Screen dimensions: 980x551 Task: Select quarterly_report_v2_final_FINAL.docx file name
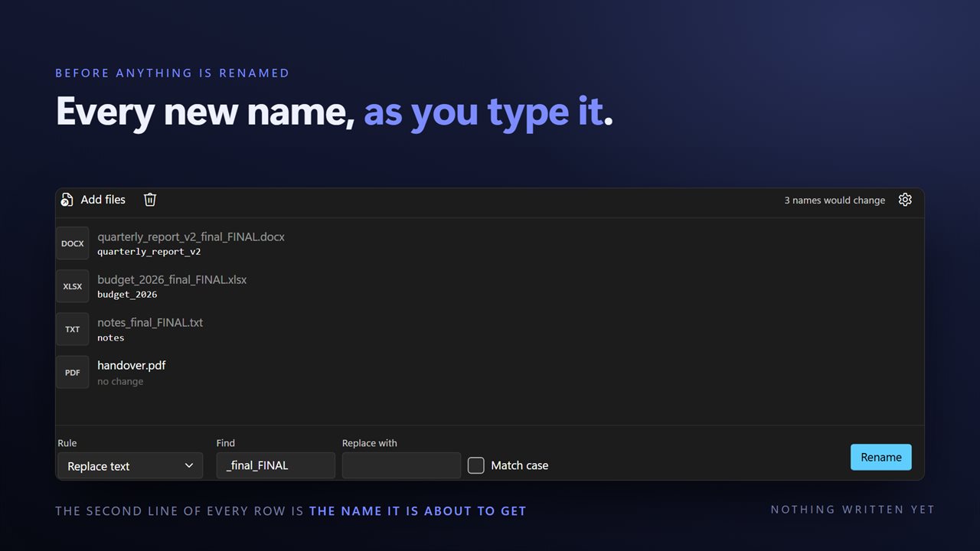point(191,237)
